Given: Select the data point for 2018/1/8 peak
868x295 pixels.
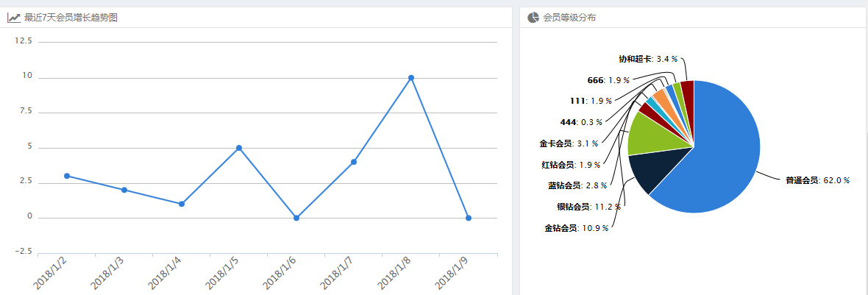Looking at the screenshot, I should click(x=411, y=78).
